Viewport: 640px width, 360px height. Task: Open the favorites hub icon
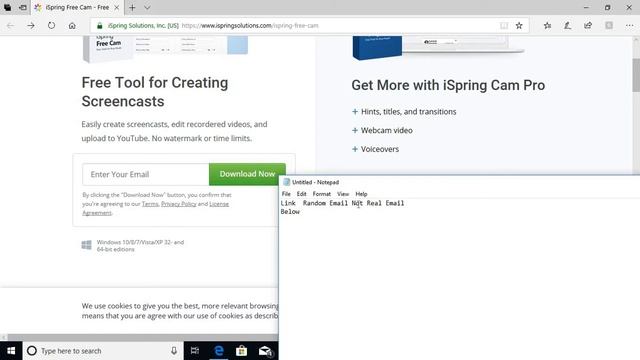pos(547,25)
